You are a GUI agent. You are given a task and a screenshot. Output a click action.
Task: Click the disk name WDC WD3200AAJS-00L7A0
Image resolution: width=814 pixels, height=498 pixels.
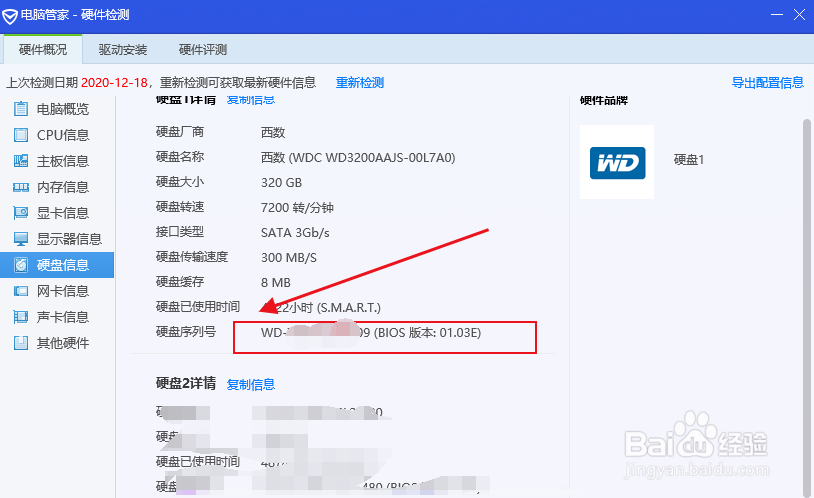pos(358,157)
